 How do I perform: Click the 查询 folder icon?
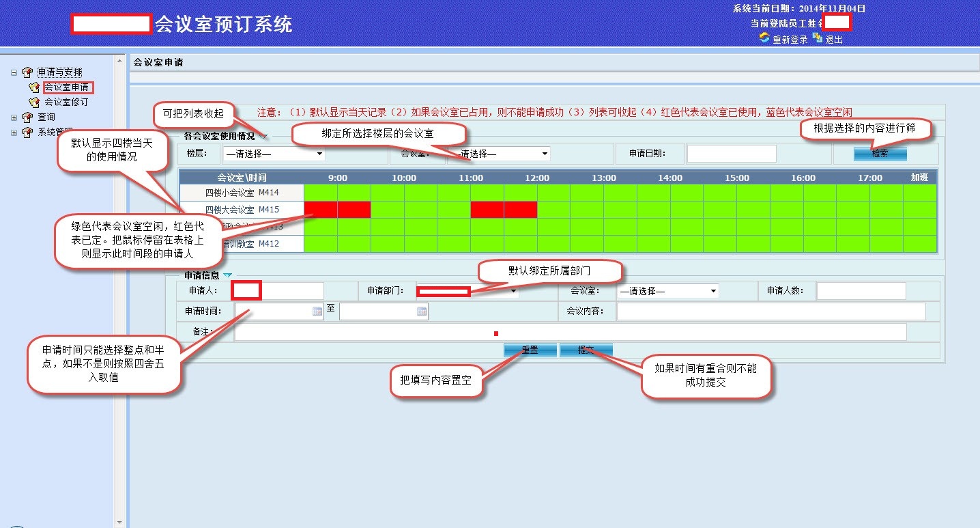pos(27,117)
